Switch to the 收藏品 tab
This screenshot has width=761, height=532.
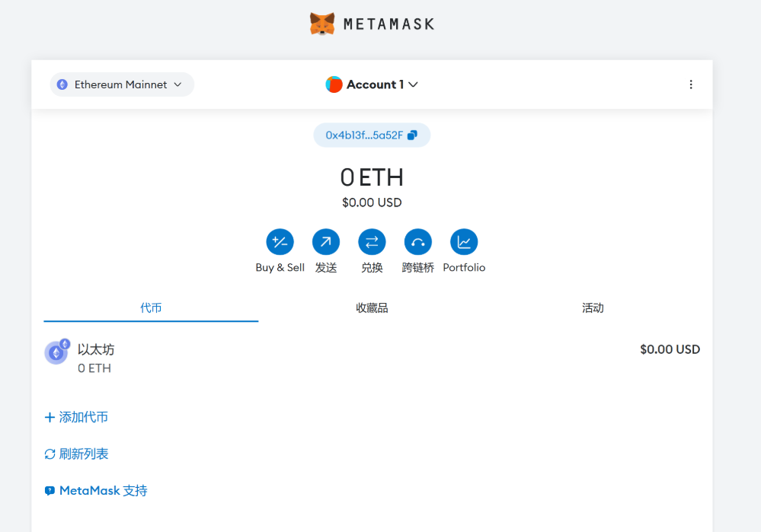tap(372, 308)
